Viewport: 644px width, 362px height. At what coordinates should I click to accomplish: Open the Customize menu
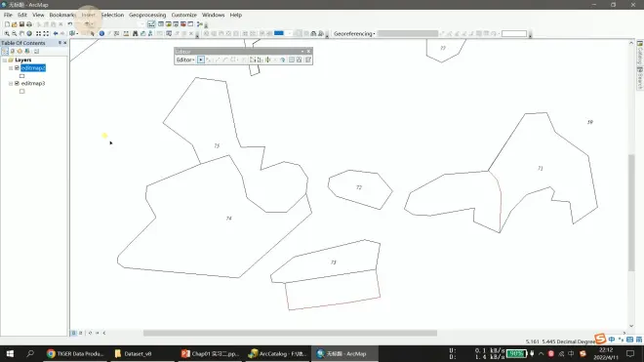[184, 15]
